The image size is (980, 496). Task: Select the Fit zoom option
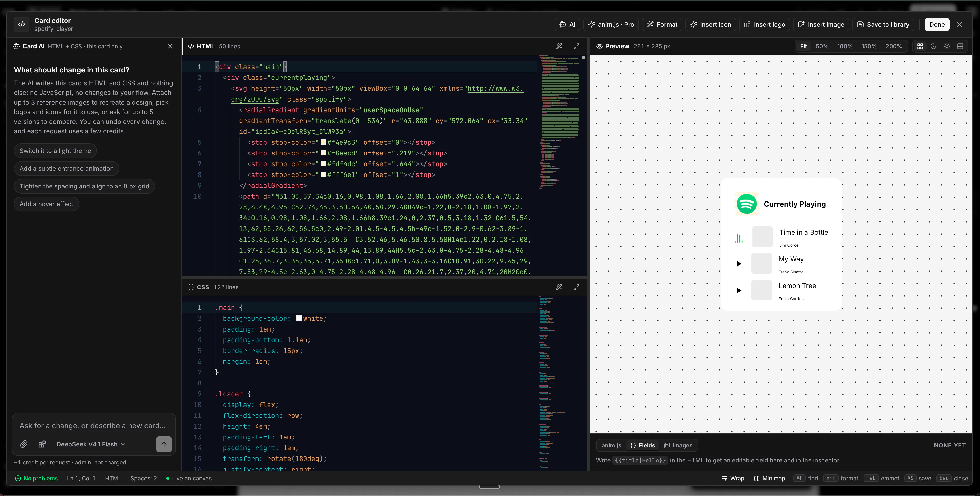[x=803, y=46]
